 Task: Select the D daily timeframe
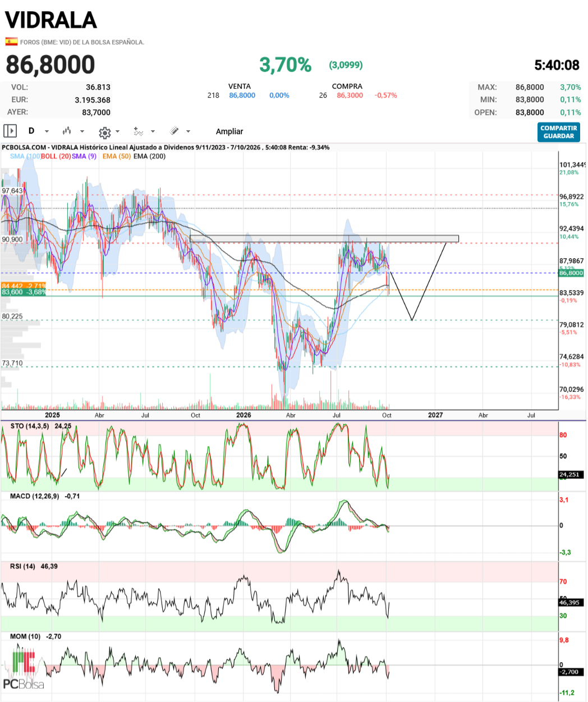(x=31, y=131)
